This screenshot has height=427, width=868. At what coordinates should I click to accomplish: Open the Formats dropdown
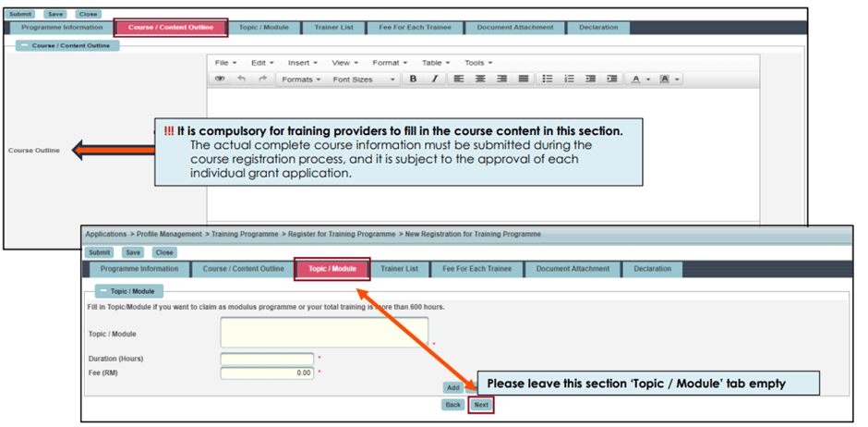tap(301, 79)
